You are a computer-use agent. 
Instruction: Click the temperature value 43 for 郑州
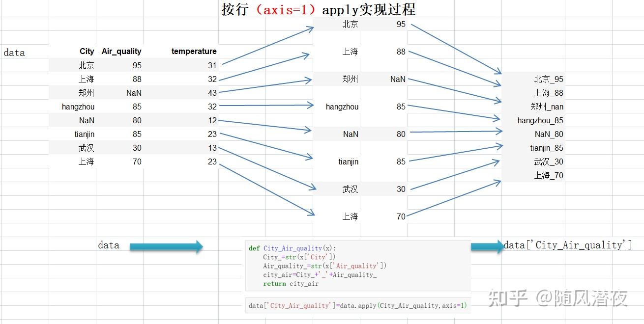point(211,92)
